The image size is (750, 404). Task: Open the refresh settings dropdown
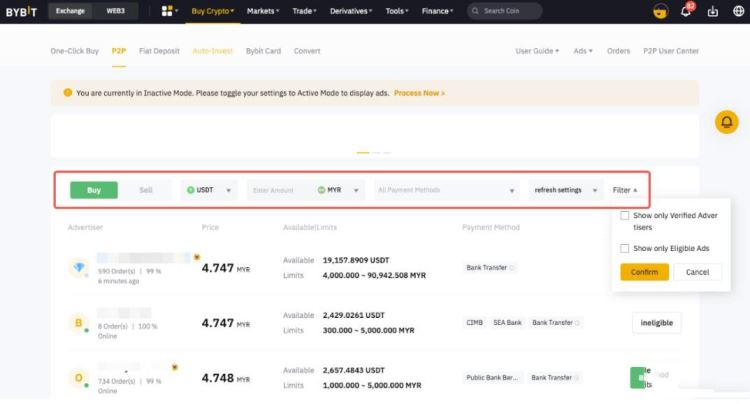(563, 189)
